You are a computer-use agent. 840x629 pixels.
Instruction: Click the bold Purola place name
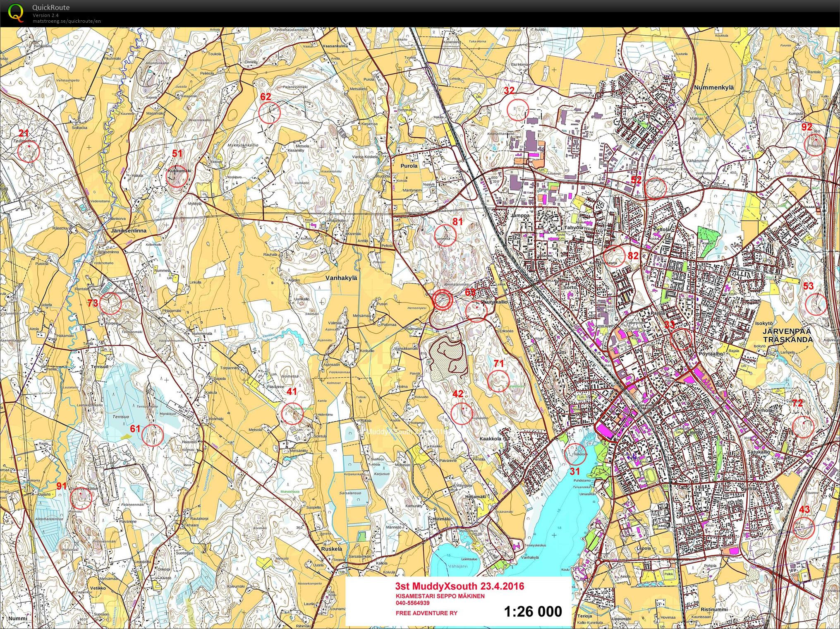coord(409,166)
